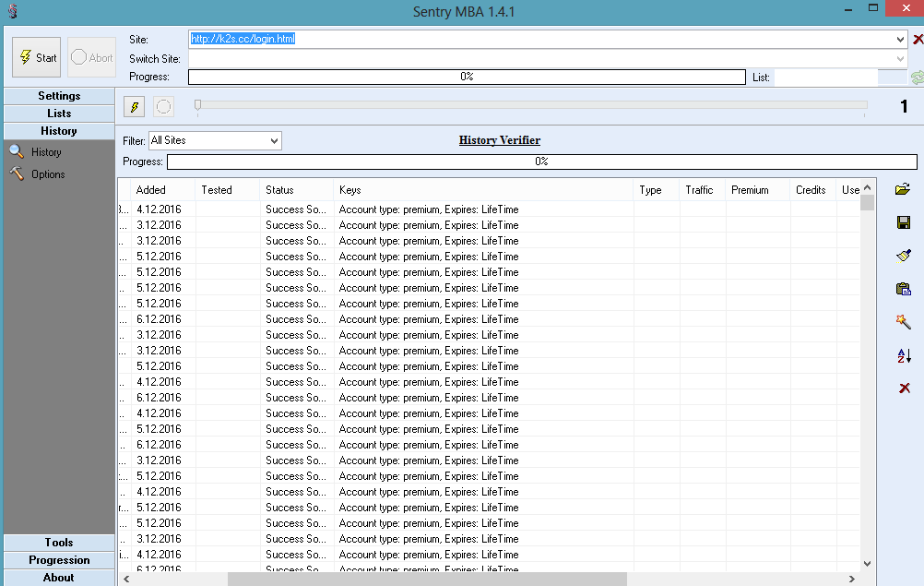This screenshot has width=924, height=586.
Task: Click the Type column header
Action: [x=657, y=190]
